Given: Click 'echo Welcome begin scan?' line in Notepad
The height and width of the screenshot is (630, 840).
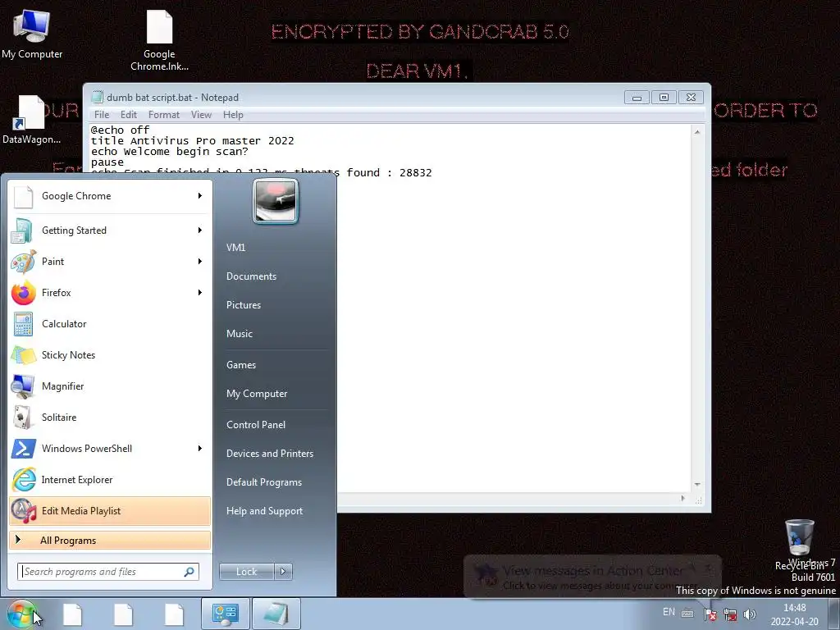Looking at the screenshot, I should pyautogui.click(x=169, y=152).
